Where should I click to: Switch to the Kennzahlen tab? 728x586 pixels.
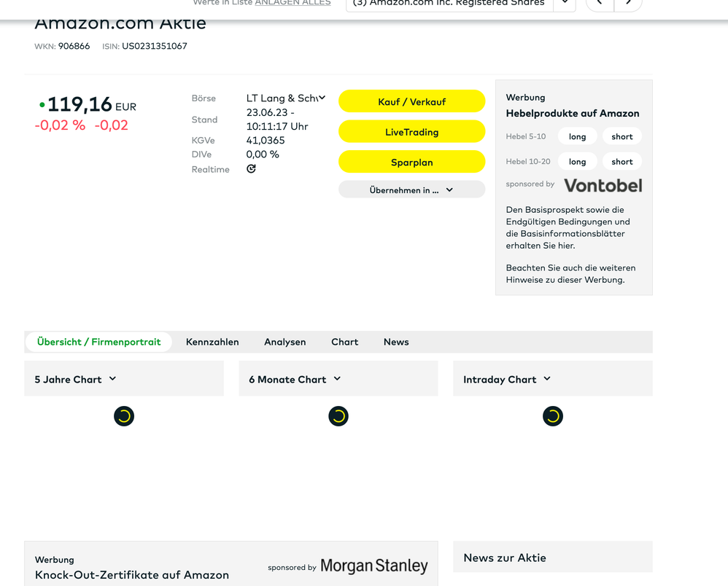212,342
